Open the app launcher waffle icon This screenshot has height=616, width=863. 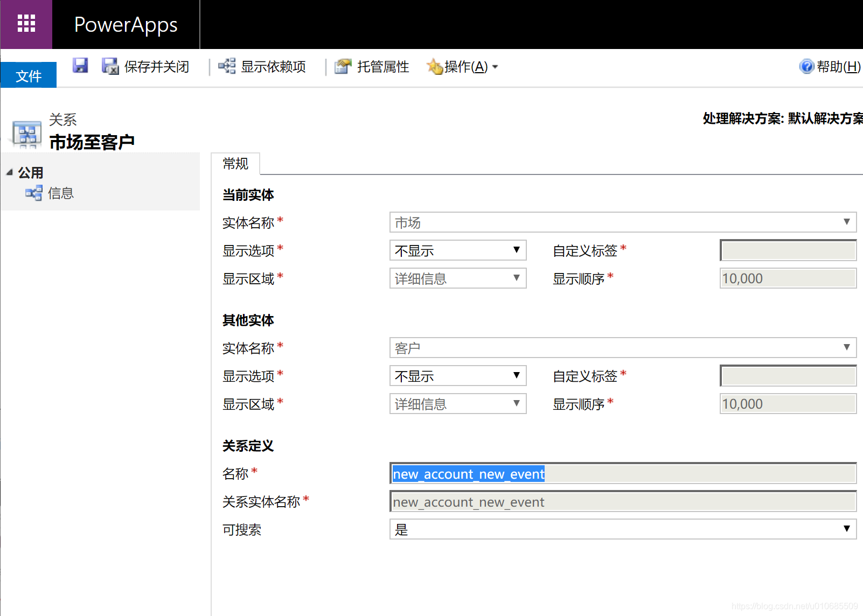tap(26, 24)
